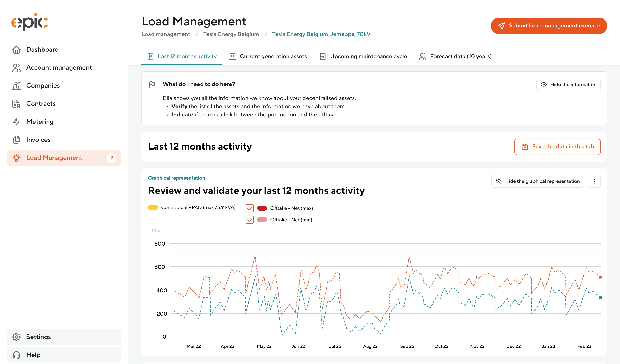Uncheck the Offtake - Net (max) checkbox
Image resolution: width=620 pixels, height=364 pixels.
tap(250, 208)
